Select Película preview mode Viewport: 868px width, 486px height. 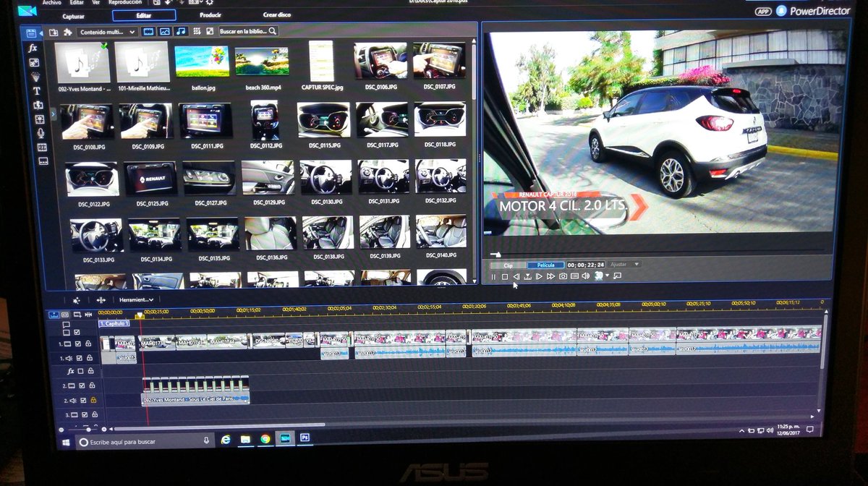[x=546, y=265]
